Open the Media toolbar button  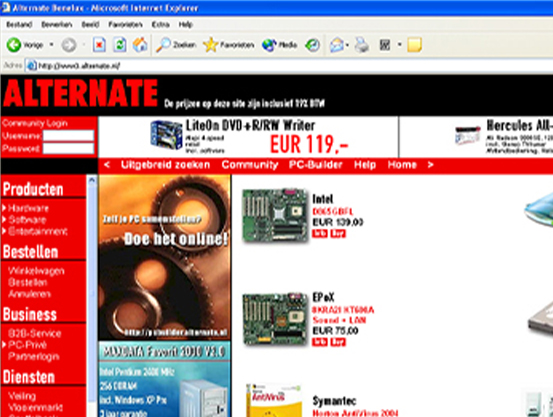click(280, 45)
